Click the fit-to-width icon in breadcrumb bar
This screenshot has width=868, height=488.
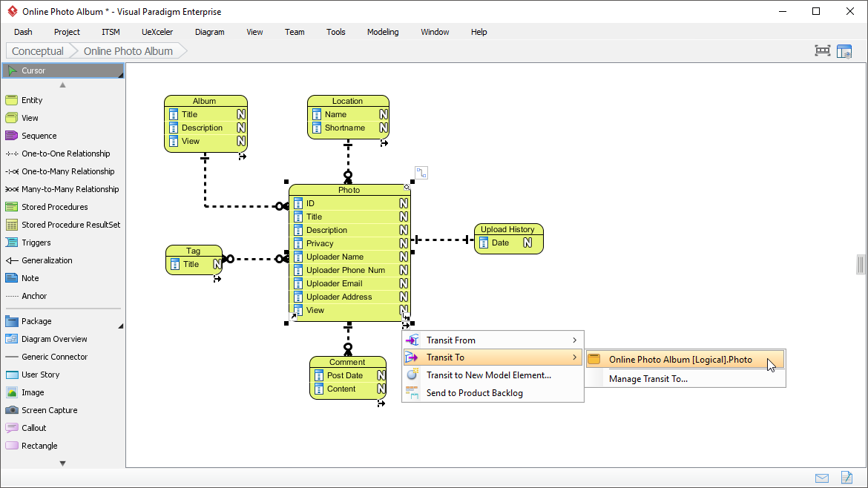823,51
